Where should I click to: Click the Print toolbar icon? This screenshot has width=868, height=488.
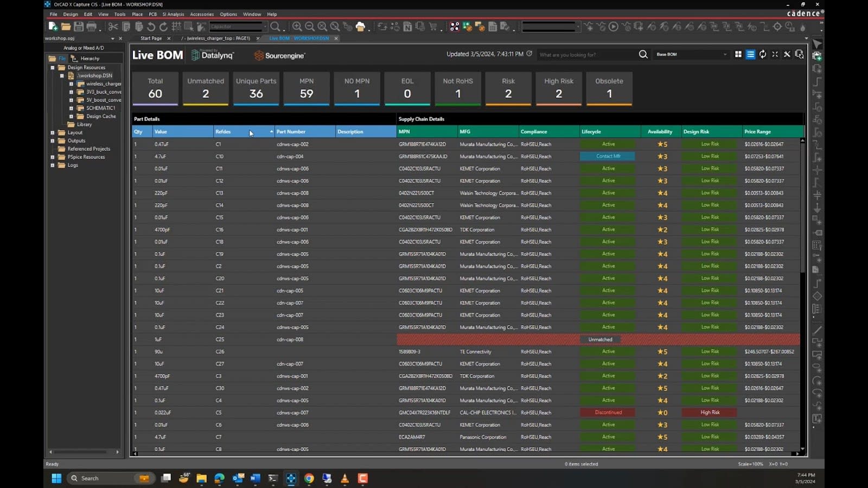tap(91, 26)
